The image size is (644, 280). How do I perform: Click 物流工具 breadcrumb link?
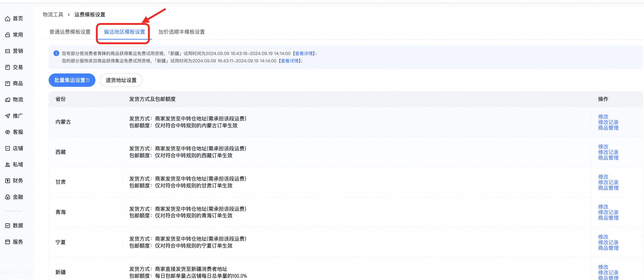(53, 15)
